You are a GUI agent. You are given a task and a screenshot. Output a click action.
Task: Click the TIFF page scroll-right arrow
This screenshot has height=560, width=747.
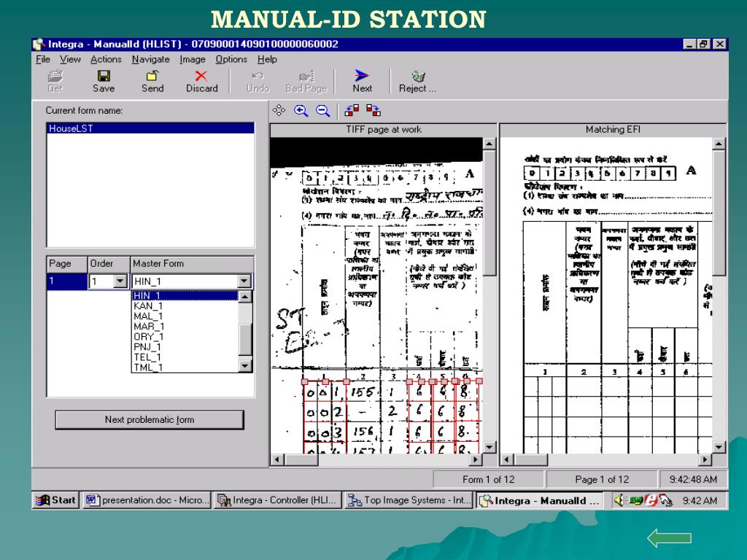pos(475,459)
